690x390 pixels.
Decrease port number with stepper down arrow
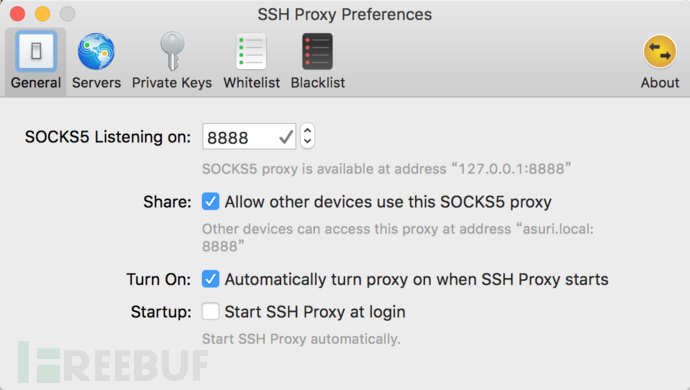(x=308, y=142)
